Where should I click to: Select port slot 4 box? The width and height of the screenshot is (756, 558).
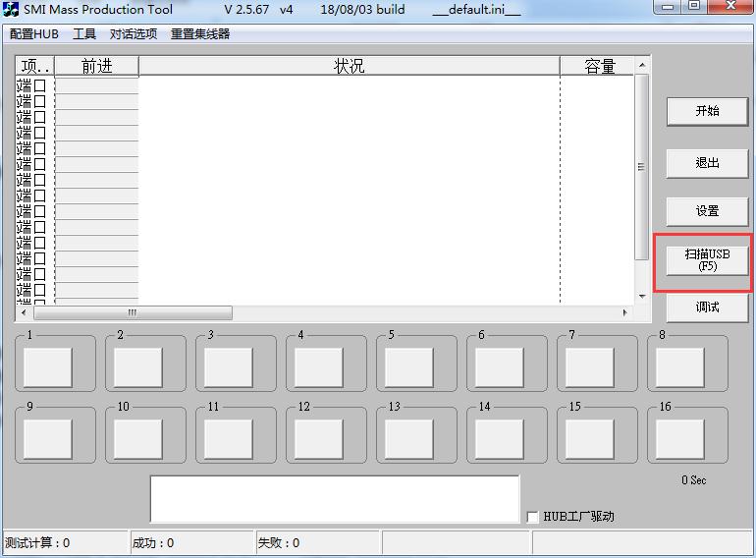[319, 367]
